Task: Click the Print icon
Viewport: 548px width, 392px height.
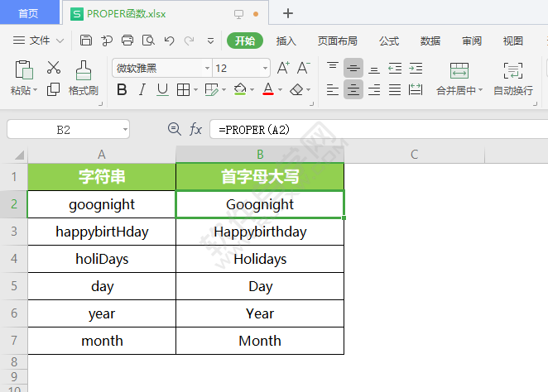Action: coord(127,41)
